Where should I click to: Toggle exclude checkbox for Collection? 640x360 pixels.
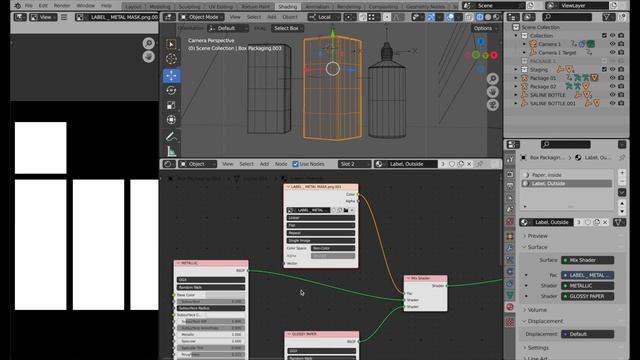[604, 36]
